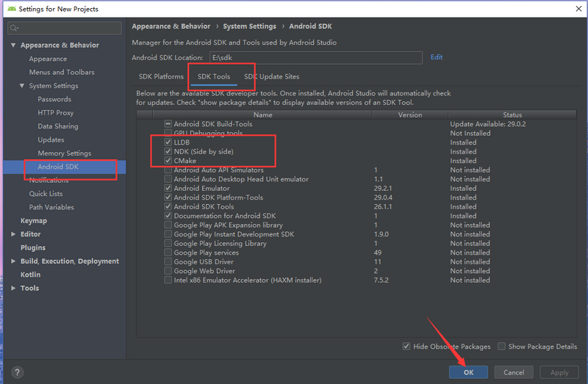Select Kotlin in the settings tree
588x384 pixels.
pyautogui.click(x=30, y=275)
